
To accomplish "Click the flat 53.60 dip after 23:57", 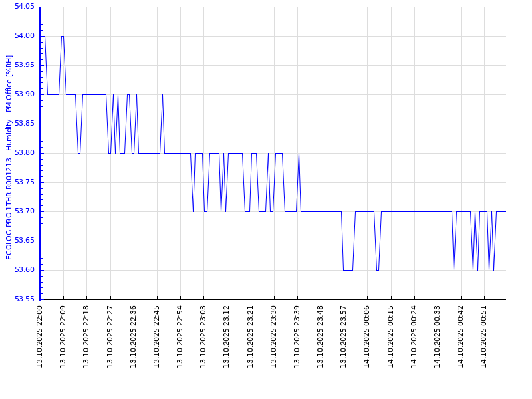I will pyautogui.click(x=348, y=270).
